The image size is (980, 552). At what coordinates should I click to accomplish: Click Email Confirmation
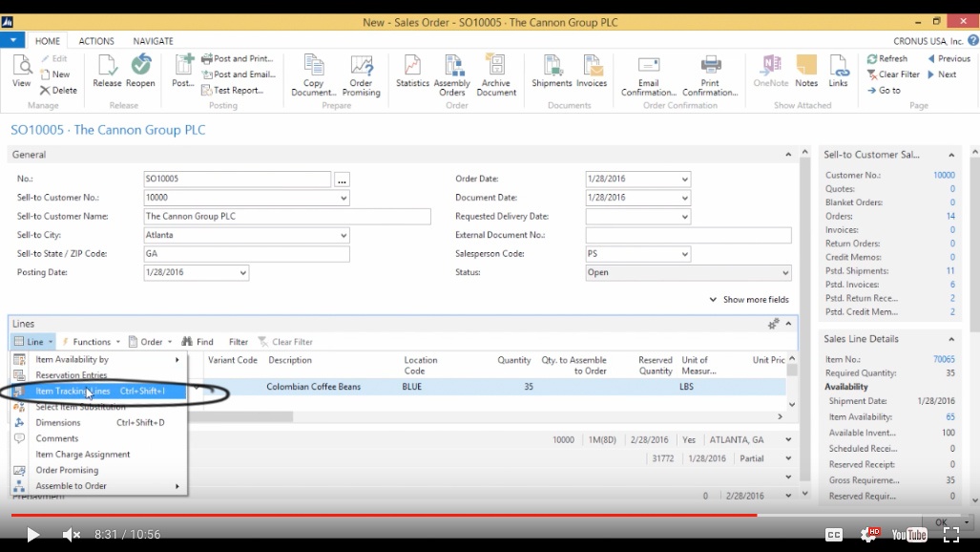pos(649,75)
